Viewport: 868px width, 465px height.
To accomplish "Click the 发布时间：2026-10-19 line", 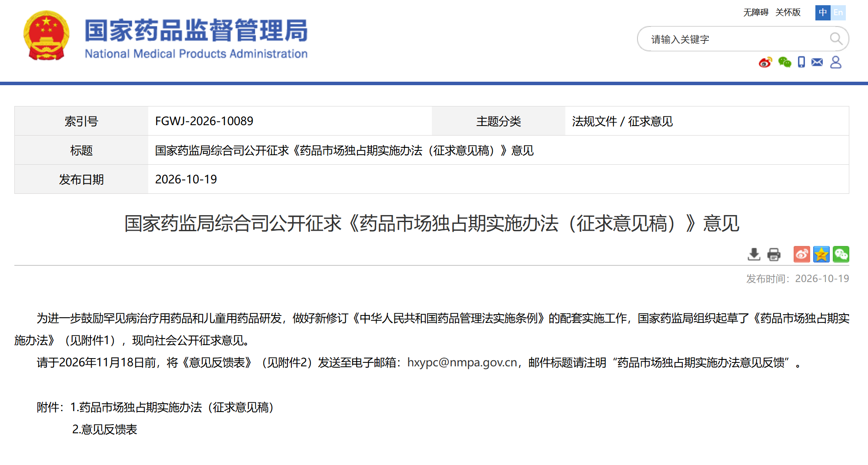I will coord(798,279).
